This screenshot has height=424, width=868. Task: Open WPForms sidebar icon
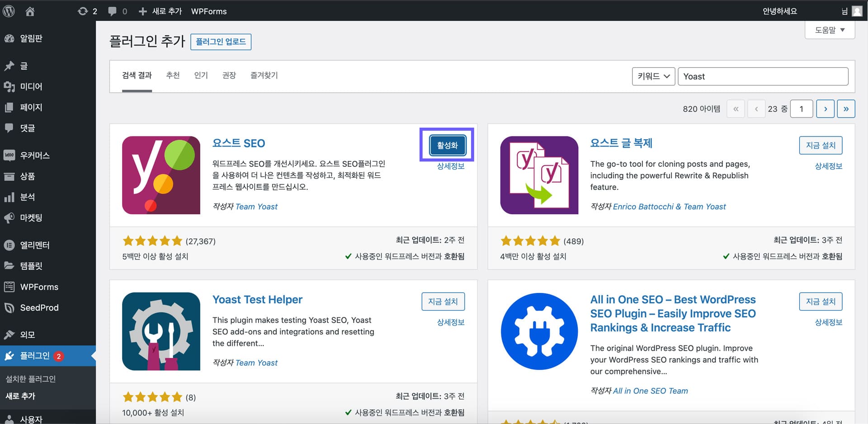point(9,287)
